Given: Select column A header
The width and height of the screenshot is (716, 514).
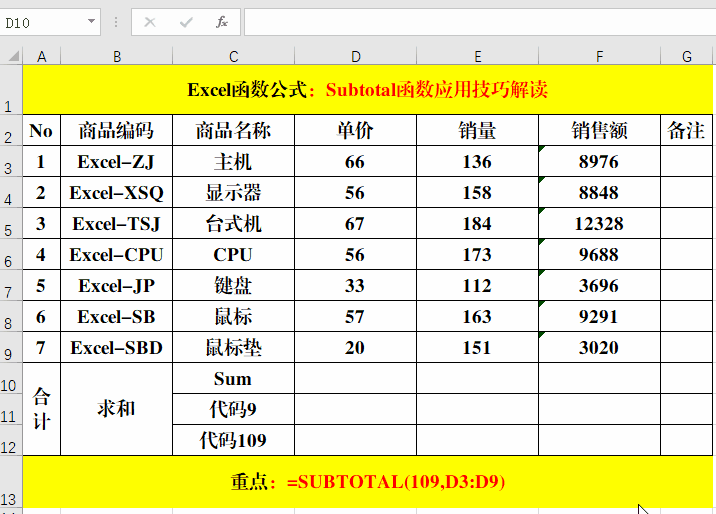Looking at the screenshot, I should click(42, 57).
